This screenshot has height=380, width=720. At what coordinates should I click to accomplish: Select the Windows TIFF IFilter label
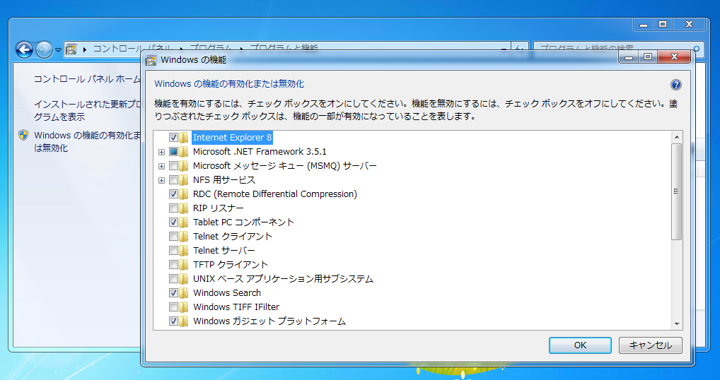coord(236,307)
